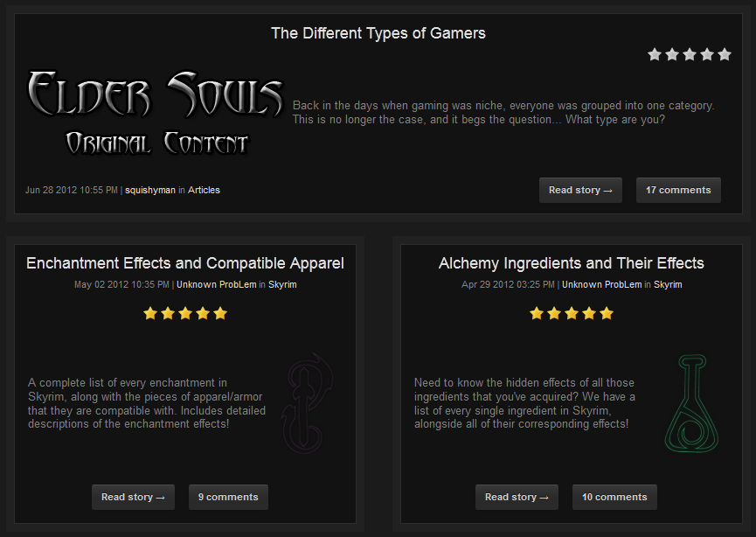
Task: Click third star of Enchantment Effects rating
Action: pyautogui.click(x=185, y=313)
